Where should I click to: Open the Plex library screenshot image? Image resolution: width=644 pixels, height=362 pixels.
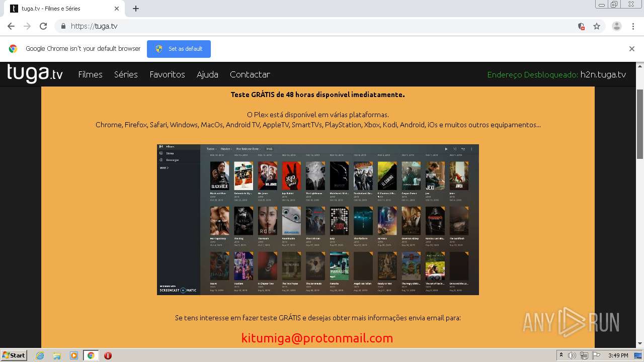(318, 220)
